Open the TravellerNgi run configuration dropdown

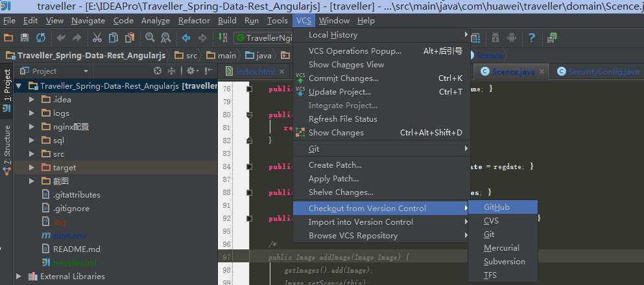click(264, 38)
